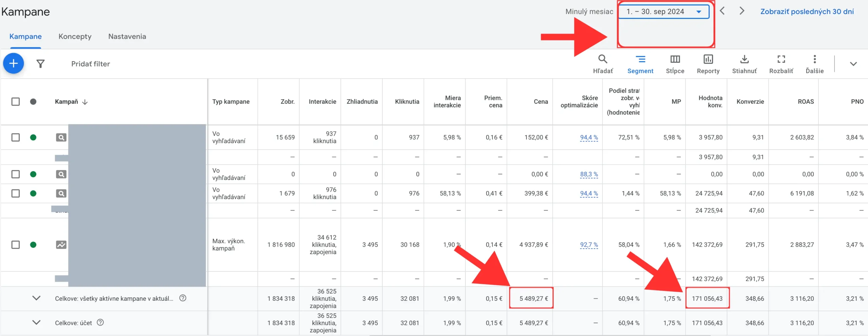This screenshot has height=336, width=868.
Task: Open the 1. – 30. sep 2024 date dropdown
Action: pyautogui.click(x=664, y=12)
